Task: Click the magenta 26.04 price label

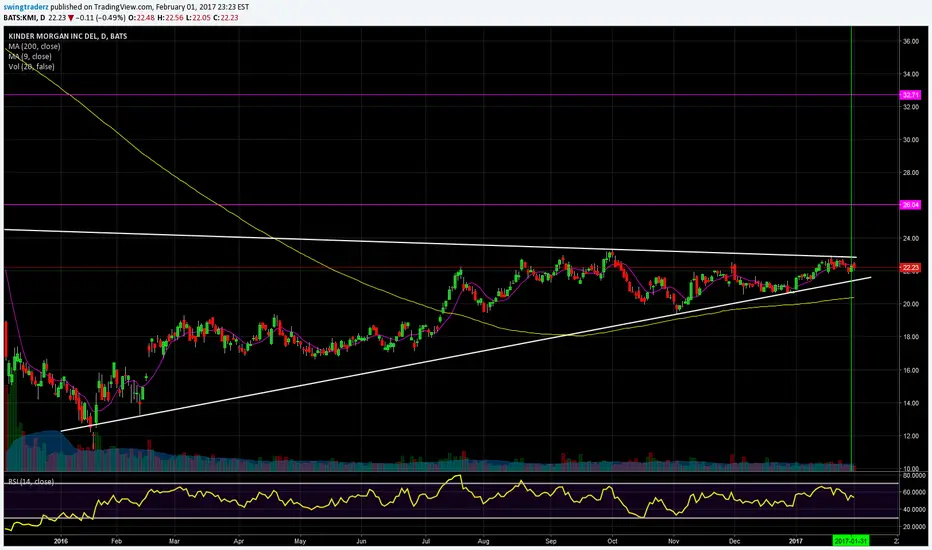Action: point(910,205)
